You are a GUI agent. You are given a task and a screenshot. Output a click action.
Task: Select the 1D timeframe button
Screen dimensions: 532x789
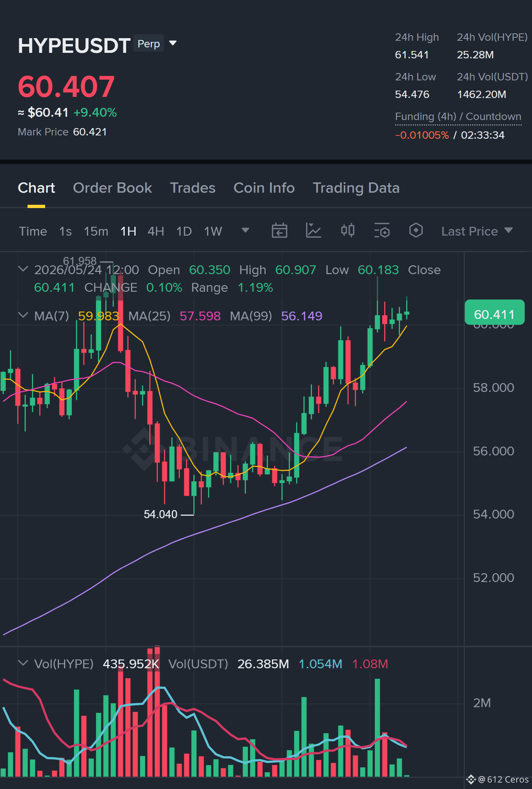(x=184, y=232)
